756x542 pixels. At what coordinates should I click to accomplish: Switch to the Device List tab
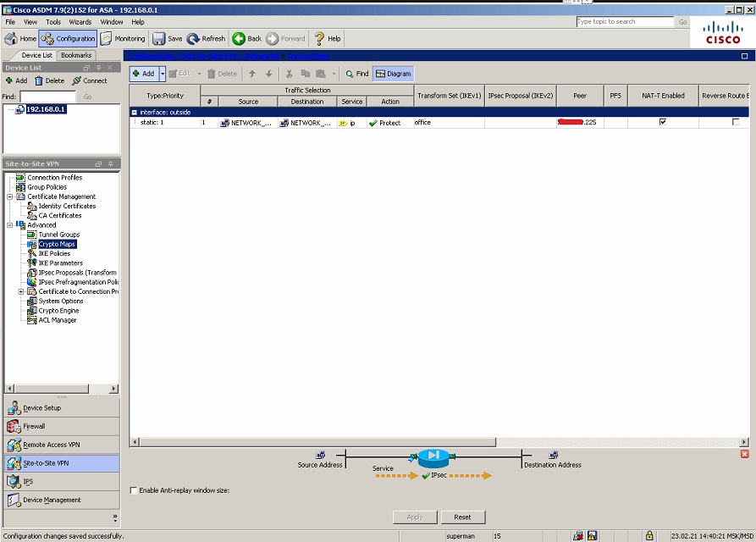click(36, 55)
